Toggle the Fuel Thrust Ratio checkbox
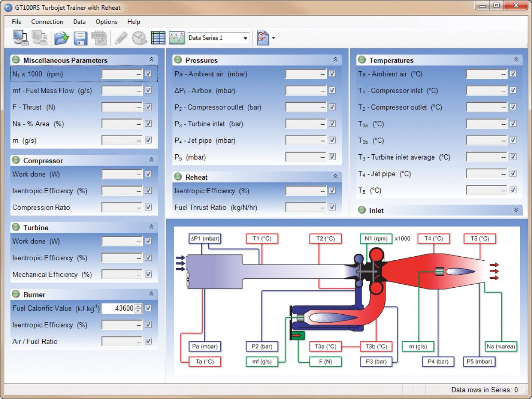This screenshot has width=532, height=399. (332, 207)
